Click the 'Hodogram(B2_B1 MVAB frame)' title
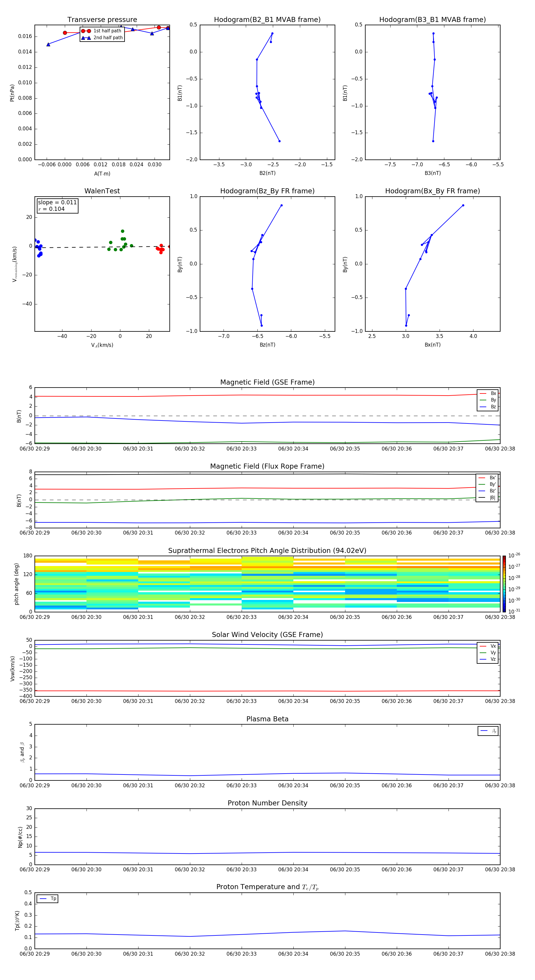This screenshot has height=980, width=535. 267,20
